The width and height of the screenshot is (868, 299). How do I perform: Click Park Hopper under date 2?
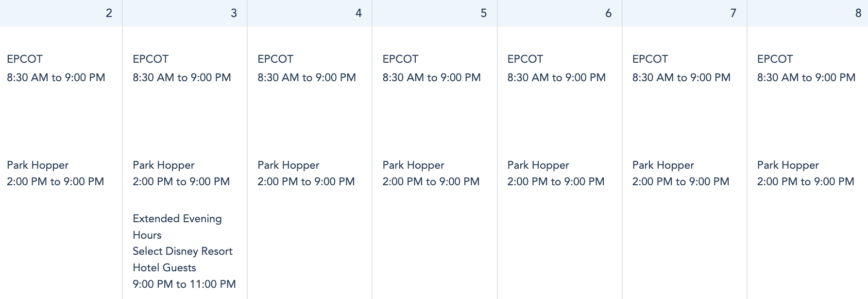click(x=38, y=165)
